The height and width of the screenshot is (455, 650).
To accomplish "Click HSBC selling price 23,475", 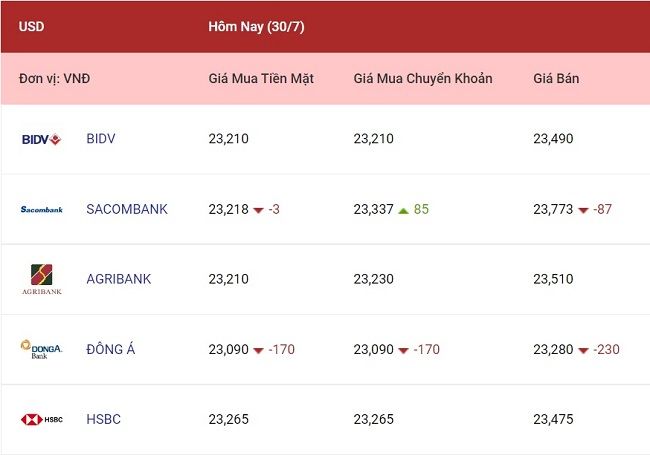I will pyautogui.click(x=553, y=419).
